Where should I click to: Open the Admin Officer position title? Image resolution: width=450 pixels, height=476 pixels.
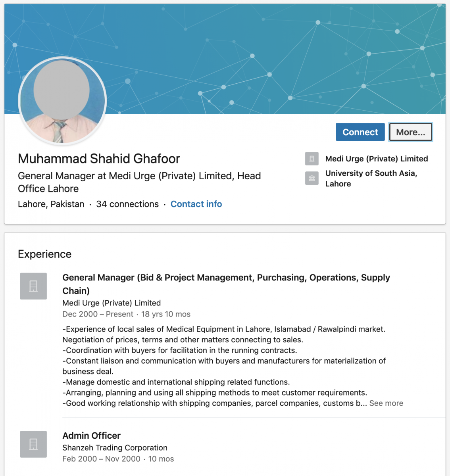[91, 436]
